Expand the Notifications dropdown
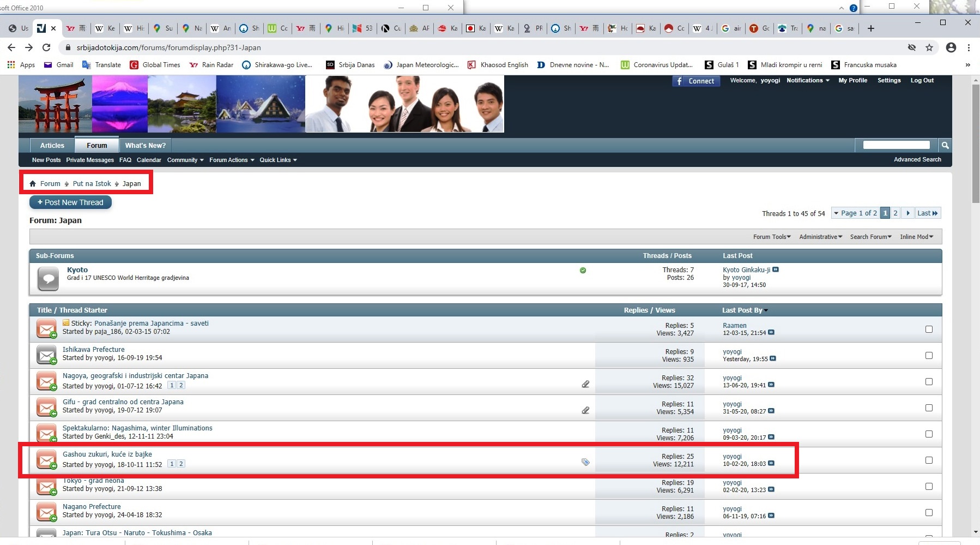980x545 pixels. (808, 80)
